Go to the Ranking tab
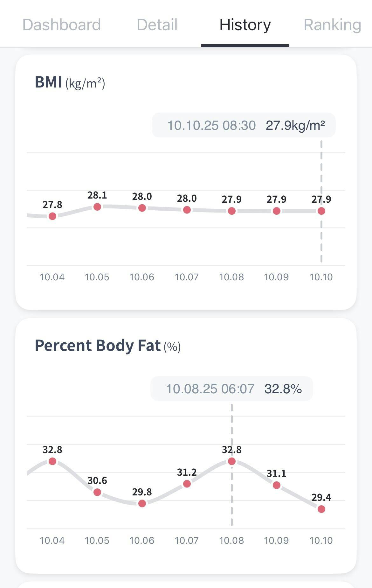The width and height of the screenshot is (372, 588). point(332,25)
